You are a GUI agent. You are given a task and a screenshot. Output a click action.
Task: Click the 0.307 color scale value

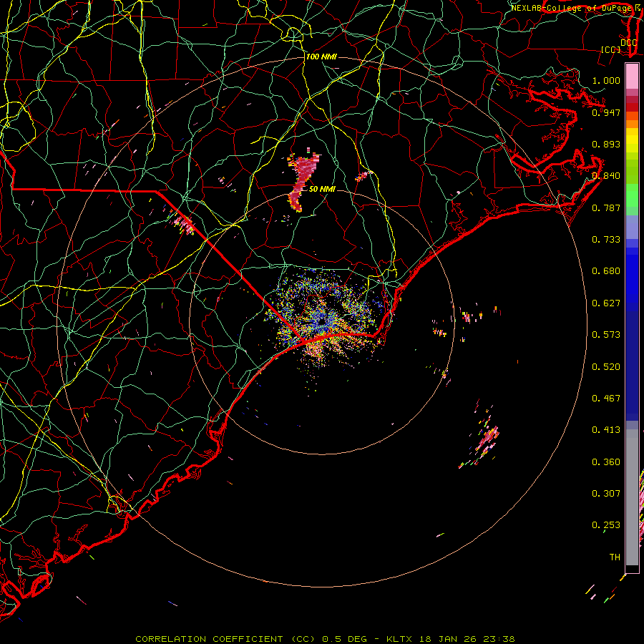point(606,493)
